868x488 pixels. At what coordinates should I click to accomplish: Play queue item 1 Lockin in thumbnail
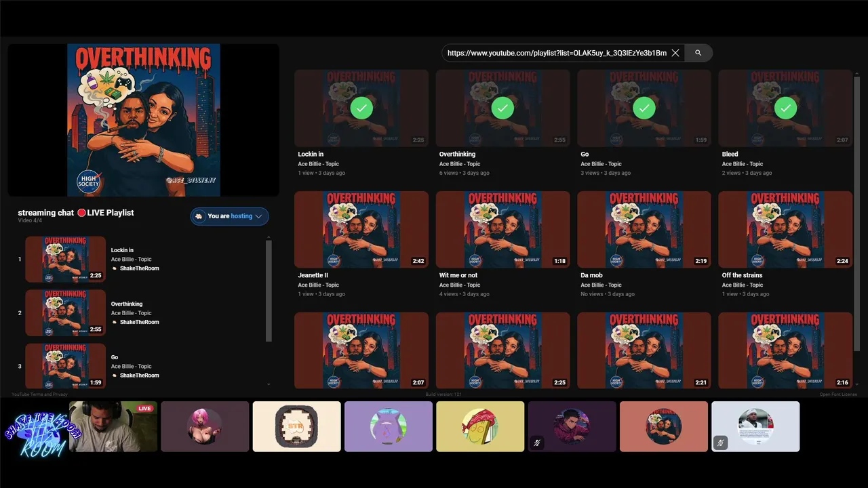(66, 259)
